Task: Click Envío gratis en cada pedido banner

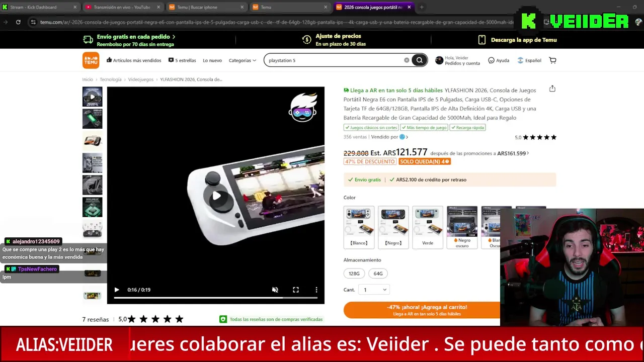Action: click(x=129, y=40)
